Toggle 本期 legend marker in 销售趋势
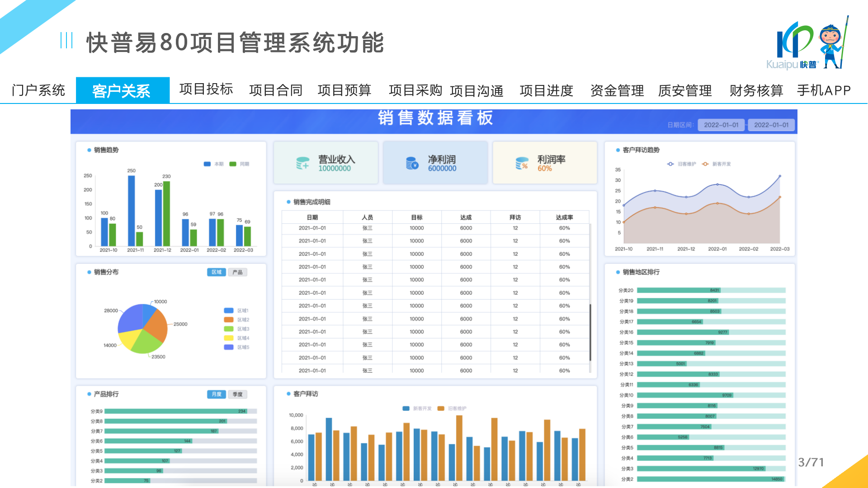 208,164
